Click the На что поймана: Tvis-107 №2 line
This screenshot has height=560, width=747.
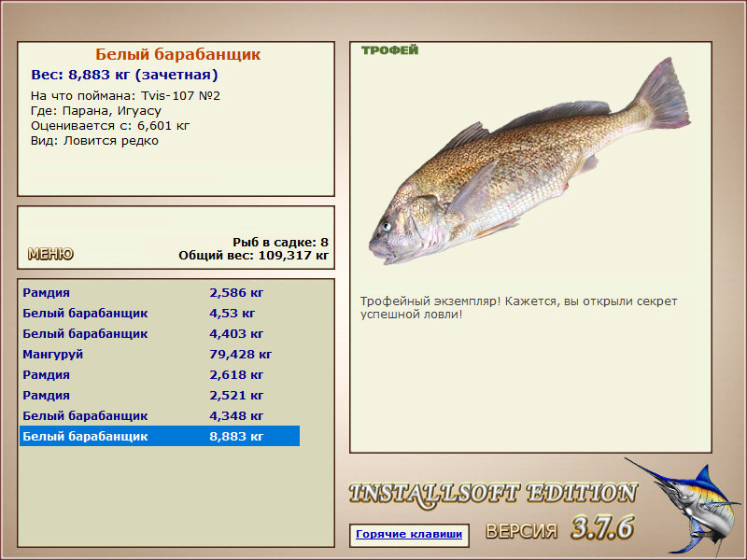[x=125, y=96]
